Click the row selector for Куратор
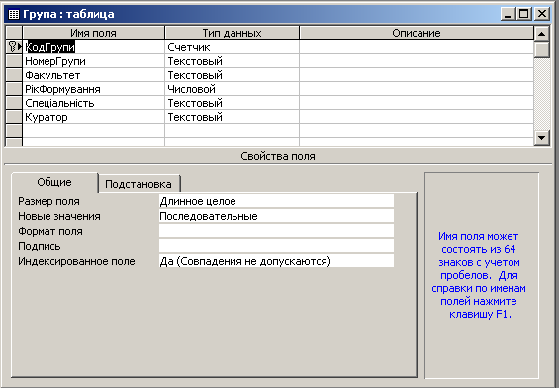559x388 pixels. click(14, 117)
